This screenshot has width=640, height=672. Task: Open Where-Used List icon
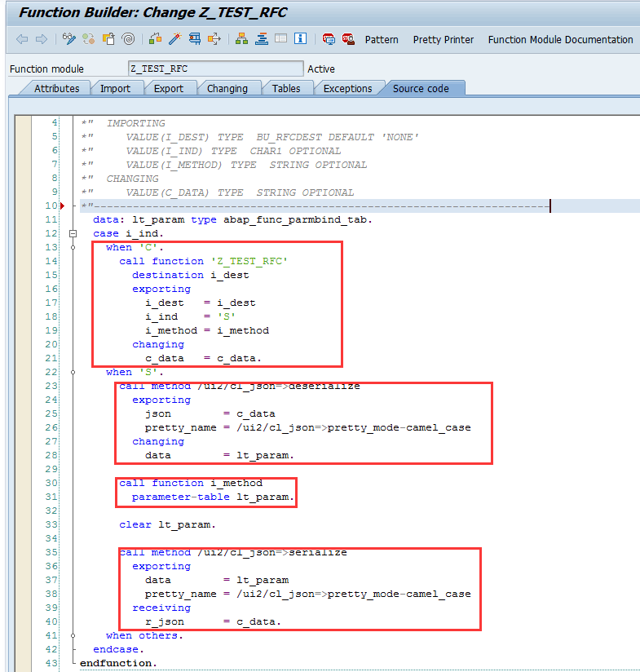pos(214,39)
